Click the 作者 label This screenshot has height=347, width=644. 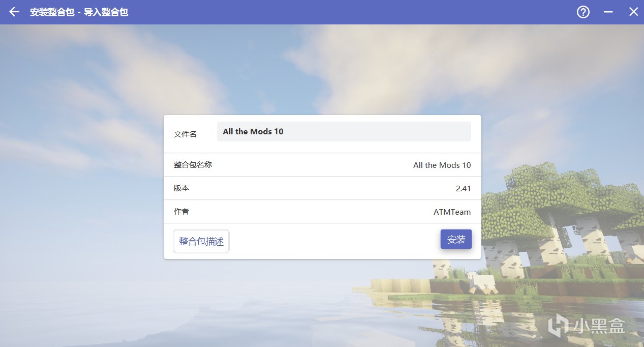tap(181, 212)
